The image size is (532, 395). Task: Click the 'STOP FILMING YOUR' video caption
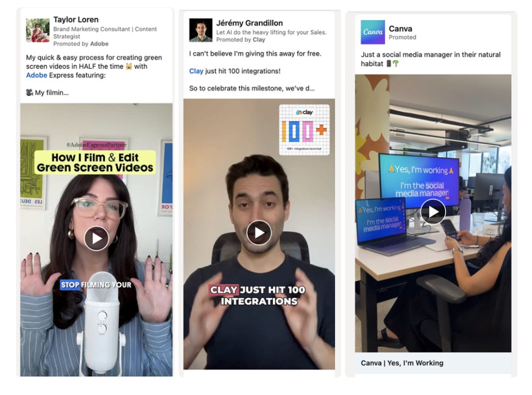pos(96,285)
